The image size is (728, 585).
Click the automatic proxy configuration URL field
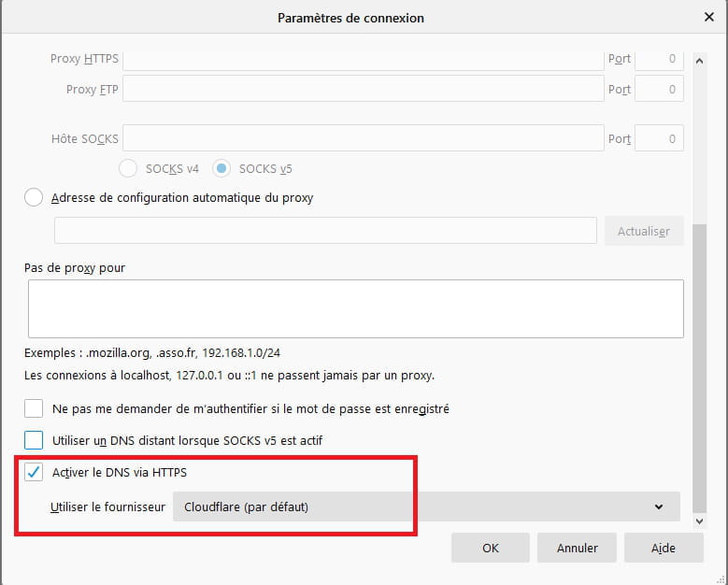(325, 230)
